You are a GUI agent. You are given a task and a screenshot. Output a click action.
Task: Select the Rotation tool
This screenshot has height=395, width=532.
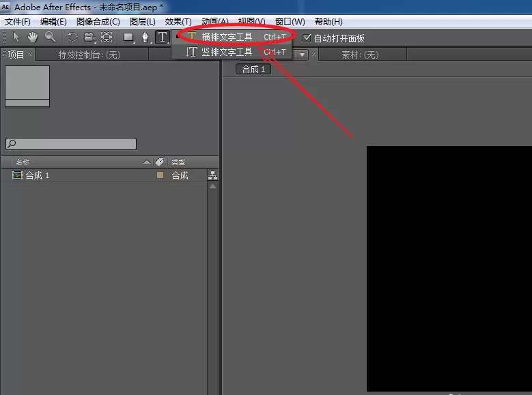tap(72, 37)
